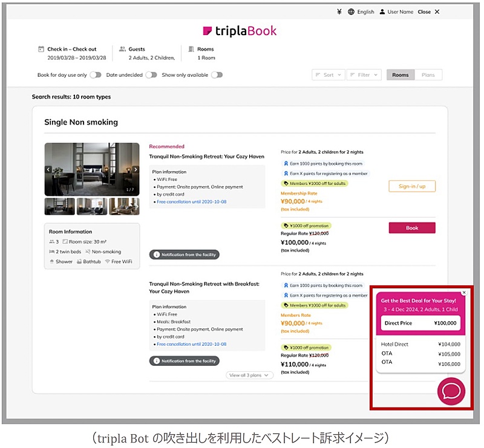This screenshot has height=448, width=484.
Task: Click the Non-smoking icon
Action: (88, 252)
